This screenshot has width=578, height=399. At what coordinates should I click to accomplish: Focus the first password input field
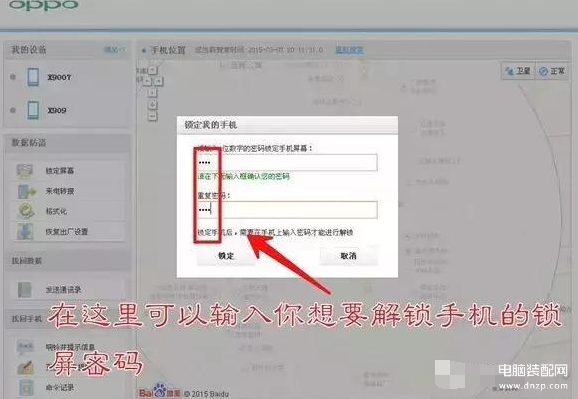pos(287,163)
